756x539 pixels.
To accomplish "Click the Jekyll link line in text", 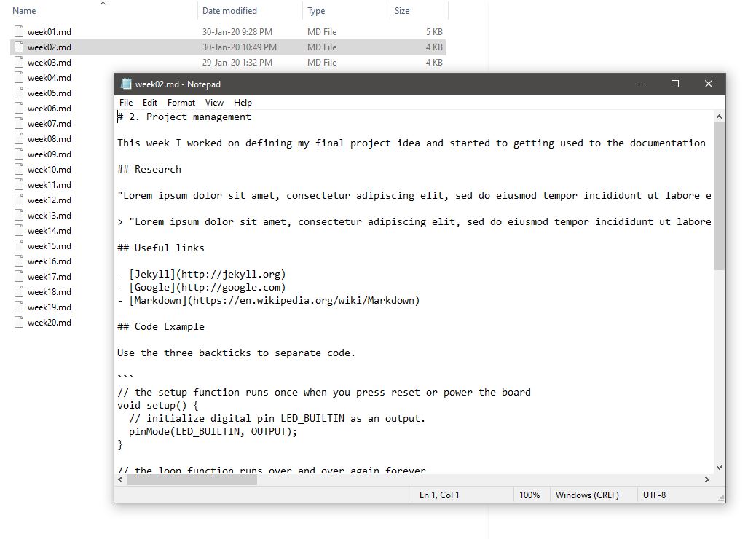I will pyautogui.click(x=202, y=275).
